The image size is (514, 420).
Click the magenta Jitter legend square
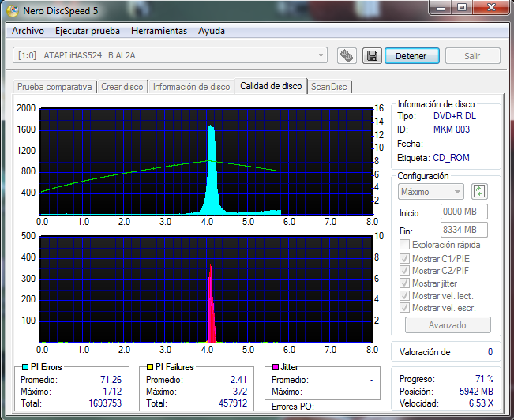pyautogui.click(x=276, y=367)
